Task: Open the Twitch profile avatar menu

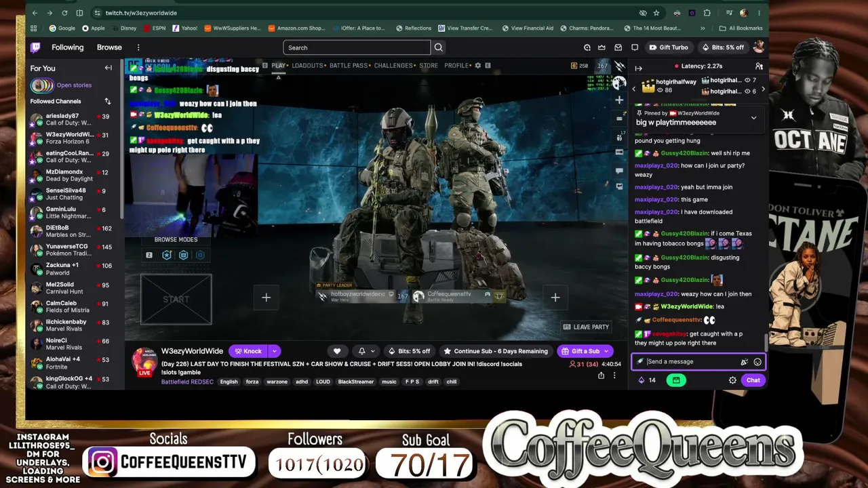Action: click(x=759, y=47)
